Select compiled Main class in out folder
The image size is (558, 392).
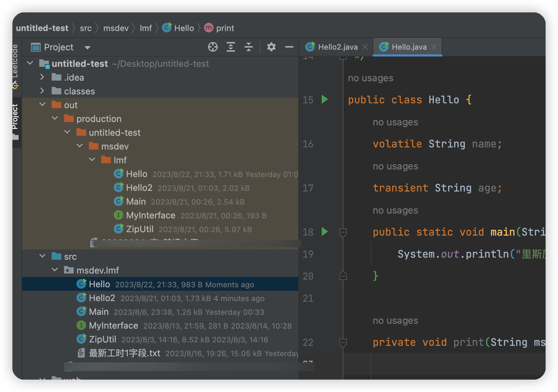pyautogui.click(x=160, y=202)
